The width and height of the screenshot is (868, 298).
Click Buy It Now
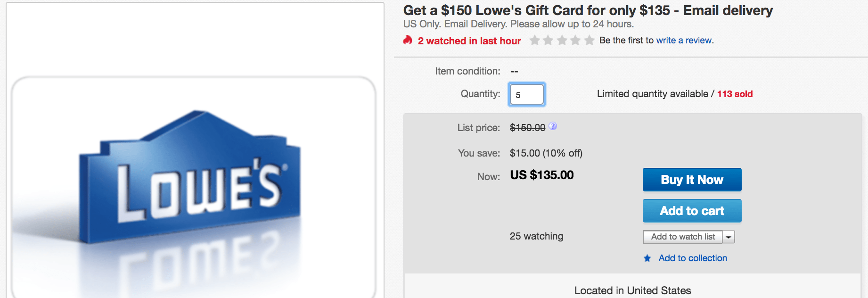tap(692, 180)
